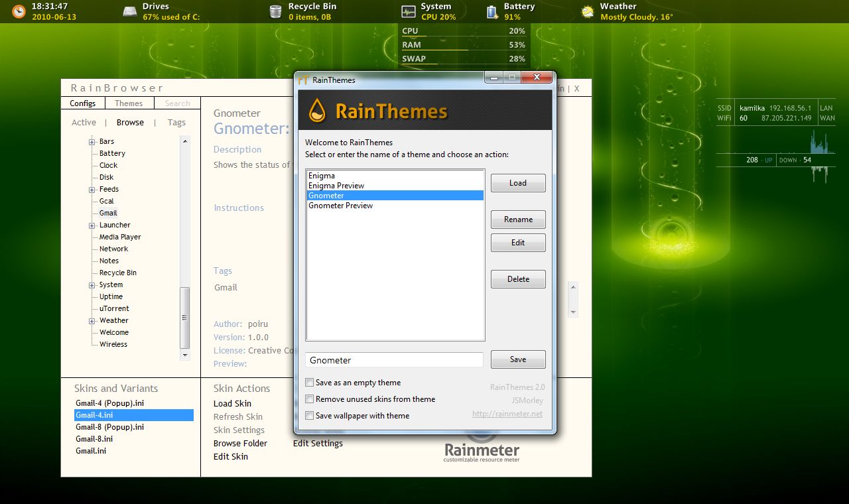Click the System monitor icon

click(x=409, y=11)
